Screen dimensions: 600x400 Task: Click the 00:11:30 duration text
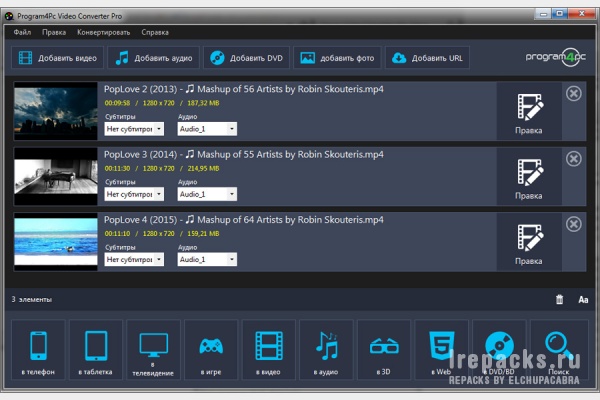117,168
